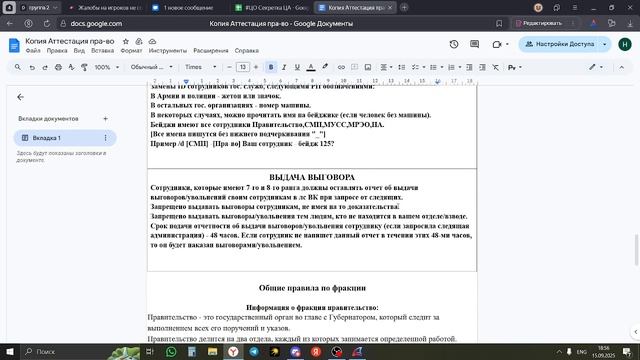Image resolution: width=640 pixels, height=360 pixels.
Task: Reload the page
Action: 47,24
